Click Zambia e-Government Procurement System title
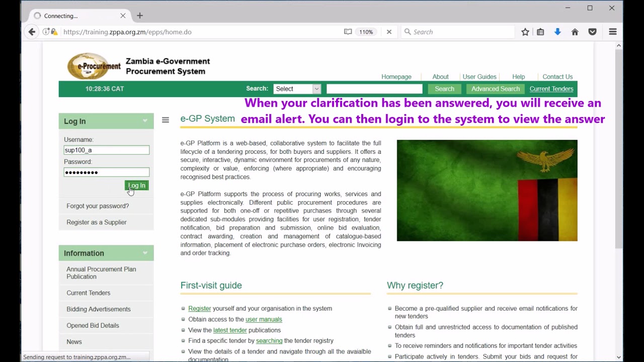 168,66
